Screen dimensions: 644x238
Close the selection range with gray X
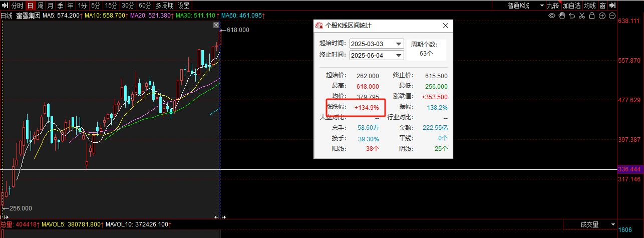216,25
